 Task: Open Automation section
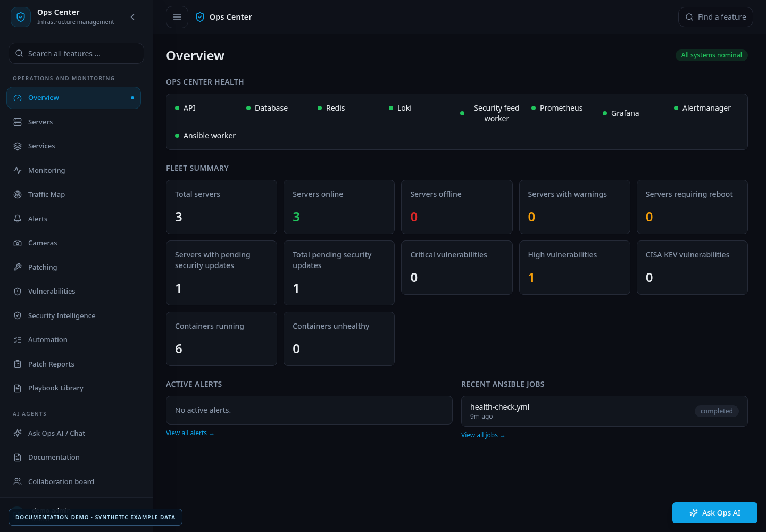pos(73,340)
